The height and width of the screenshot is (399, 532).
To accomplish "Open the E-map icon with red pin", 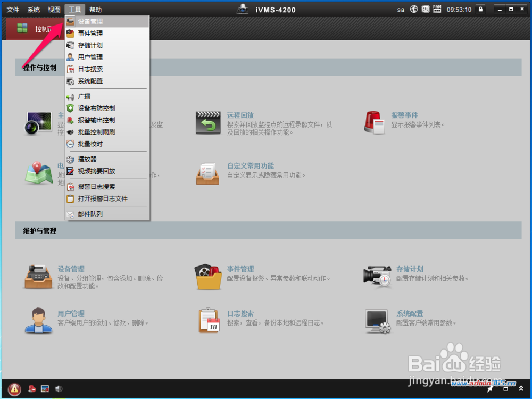I will tap(38, 173).
